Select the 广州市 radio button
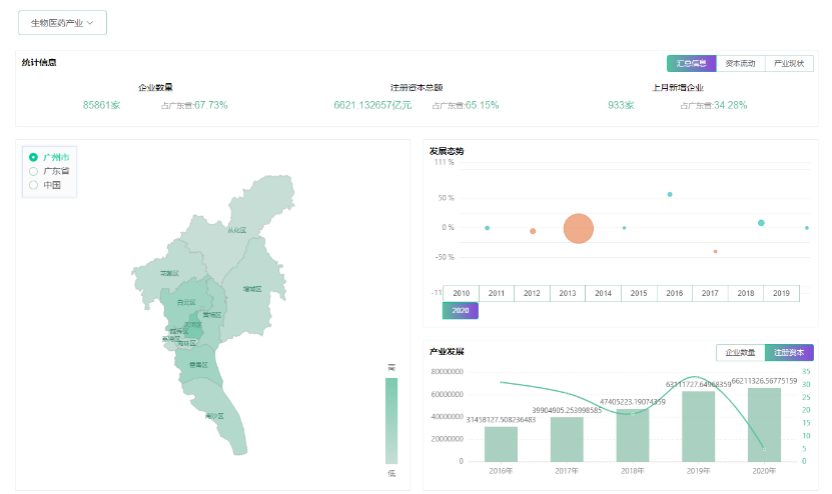 coord(34,157)
